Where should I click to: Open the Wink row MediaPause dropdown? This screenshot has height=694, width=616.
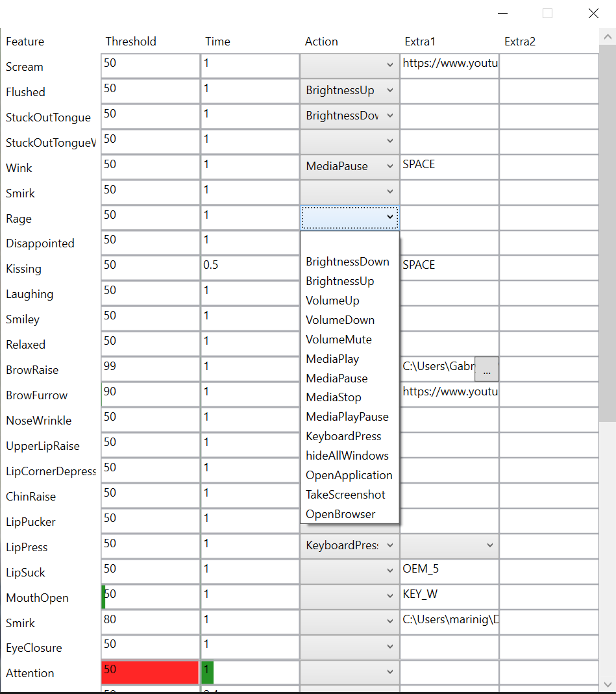[350, 166]
